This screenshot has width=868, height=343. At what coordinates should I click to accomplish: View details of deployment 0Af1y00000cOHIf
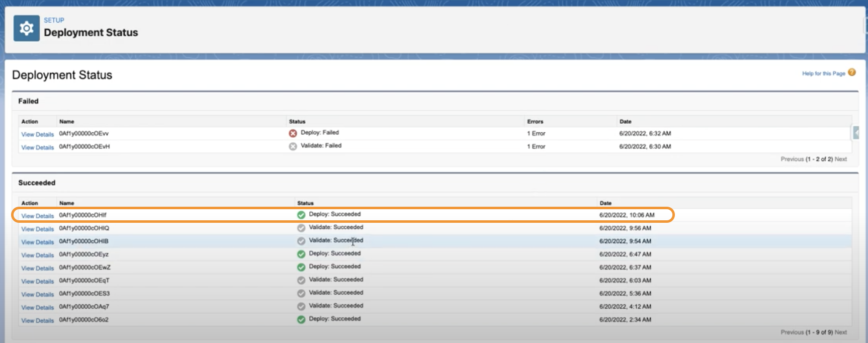coord(38,216)
